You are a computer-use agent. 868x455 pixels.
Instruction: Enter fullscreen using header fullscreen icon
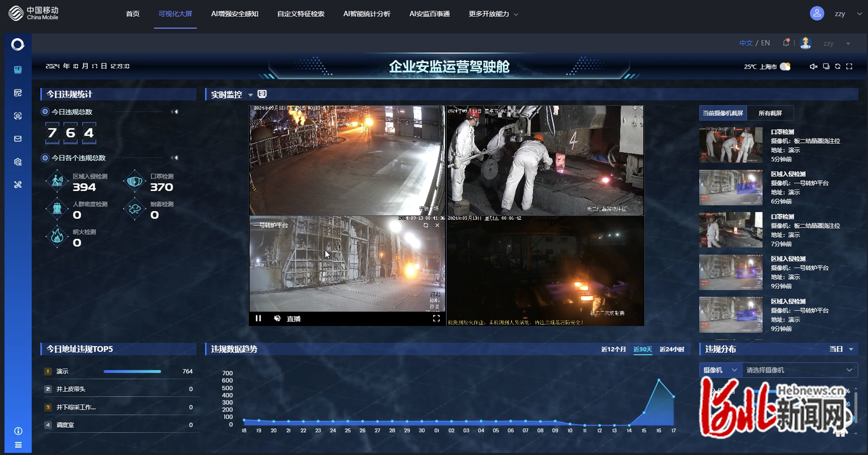(849, 66)
